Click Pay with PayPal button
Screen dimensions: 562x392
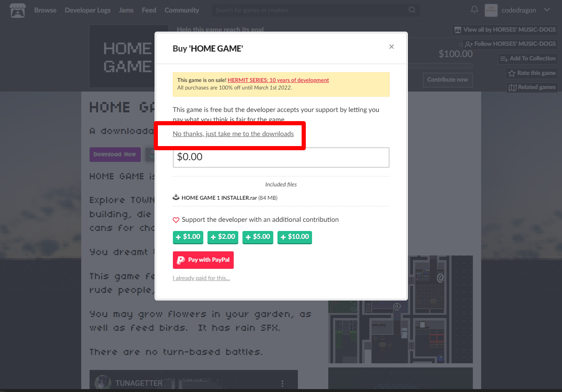click(x=203, y=260)
